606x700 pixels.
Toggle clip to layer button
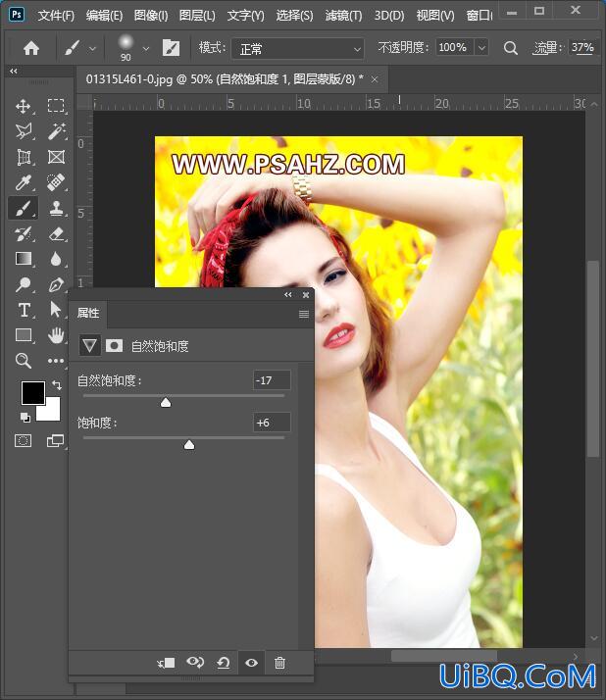coord(166,663)
